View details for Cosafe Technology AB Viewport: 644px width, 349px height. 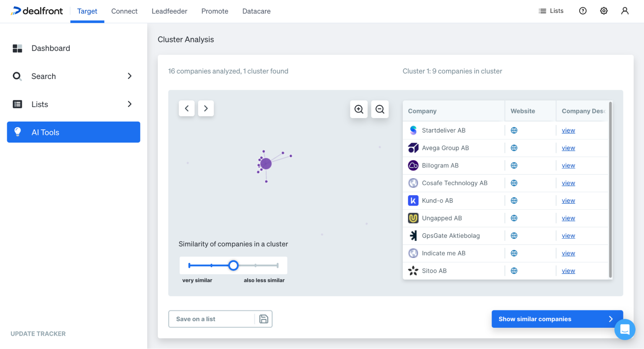[x=568, y=183]
